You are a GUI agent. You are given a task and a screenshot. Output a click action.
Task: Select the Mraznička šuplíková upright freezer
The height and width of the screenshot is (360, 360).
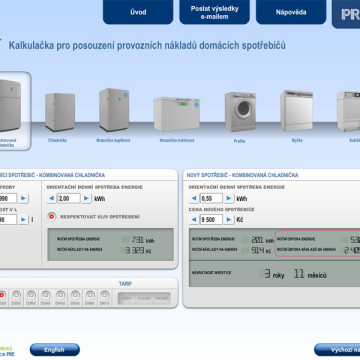114,110
